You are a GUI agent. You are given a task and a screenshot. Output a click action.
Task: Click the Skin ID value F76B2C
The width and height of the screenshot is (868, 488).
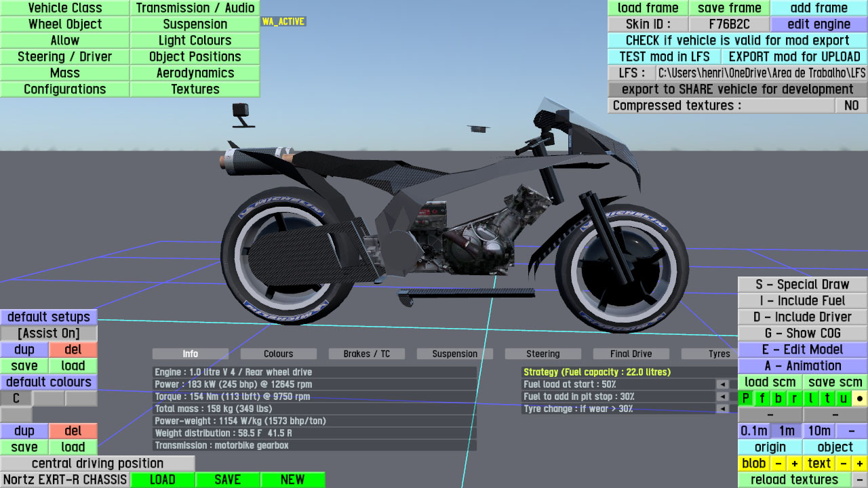tap(730, 24)
